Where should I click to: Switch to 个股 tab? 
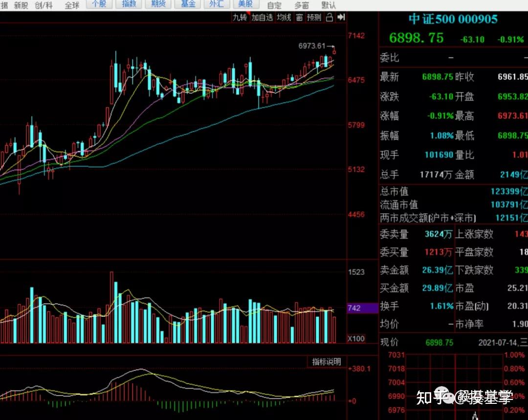point(99,4)
